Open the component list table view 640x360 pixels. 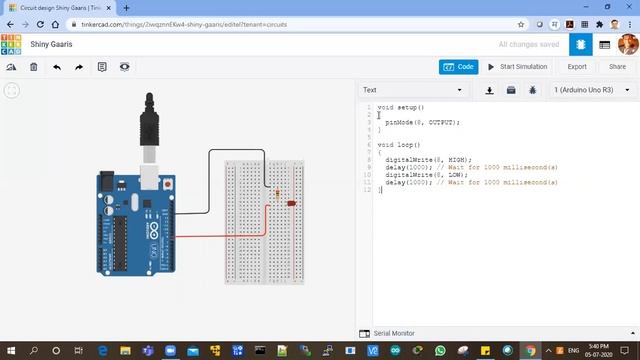(604, 45)
